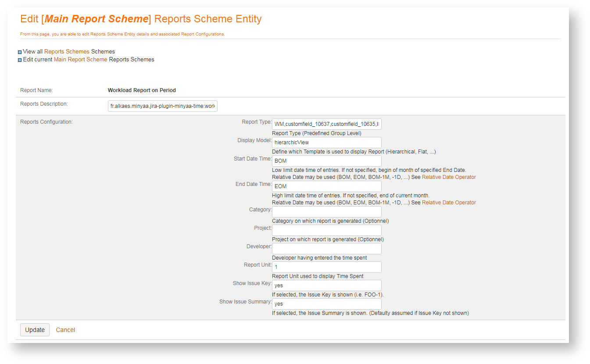
Task: Click the empty Project input field
Action: pyautogui.click(x=326, y=230)
